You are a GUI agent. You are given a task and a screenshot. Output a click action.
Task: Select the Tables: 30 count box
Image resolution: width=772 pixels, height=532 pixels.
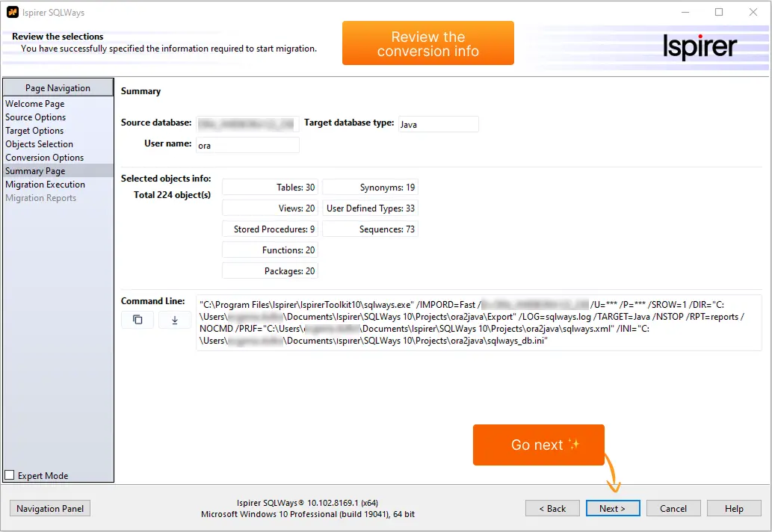[270, 188]
